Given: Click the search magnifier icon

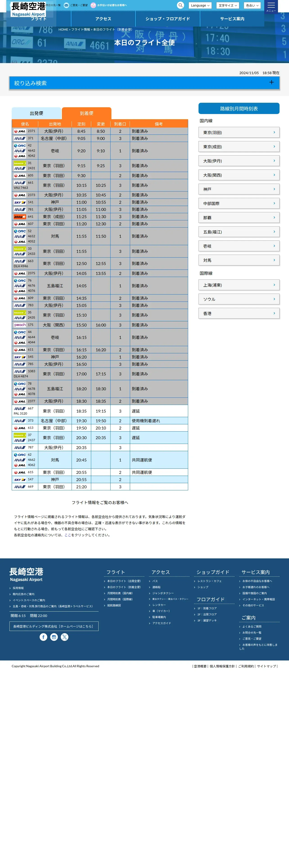Looking at the screenshot, I should tap(181, 5).
